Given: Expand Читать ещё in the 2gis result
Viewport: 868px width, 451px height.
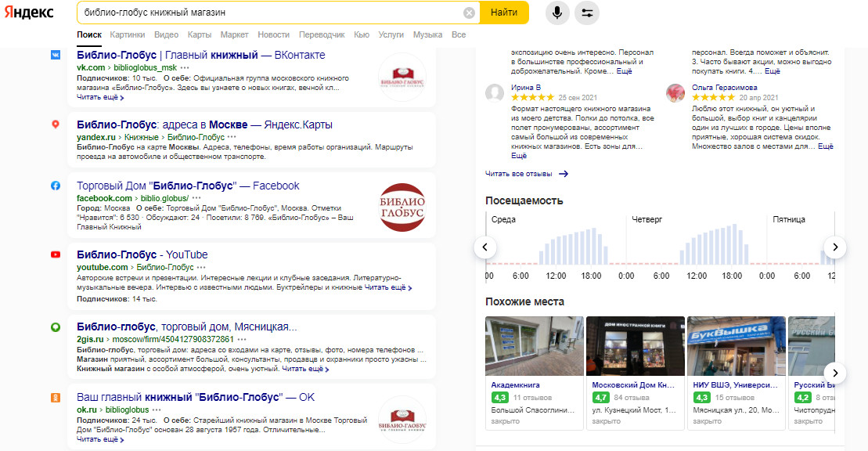Looking at the screenshot, I should (305, 369).
